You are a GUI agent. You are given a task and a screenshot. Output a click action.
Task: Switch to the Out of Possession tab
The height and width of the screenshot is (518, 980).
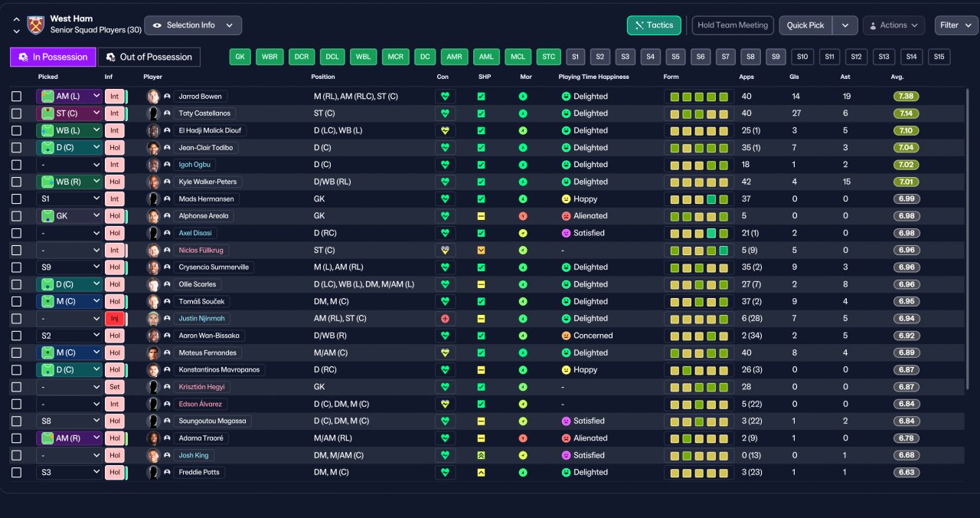tap(149, 57)
